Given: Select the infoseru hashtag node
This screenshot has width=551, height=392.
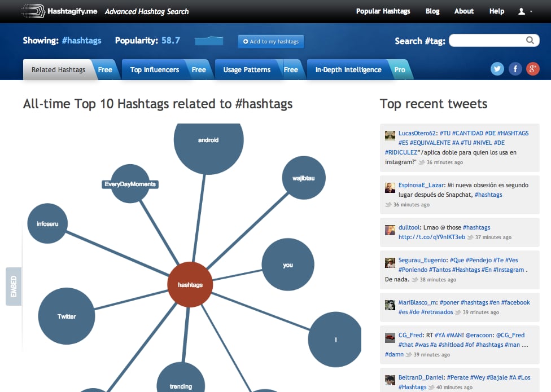Looking at the screenshot, I should click(x=47, y=223).
